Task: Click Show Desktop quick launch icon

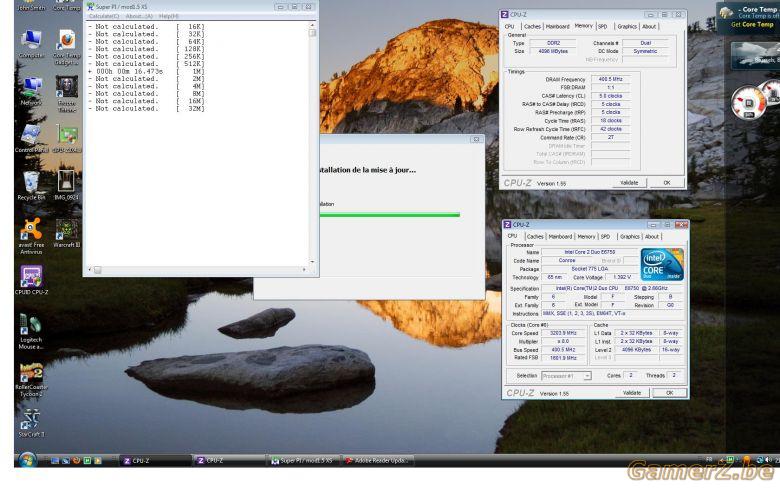Action: (55, 461)
